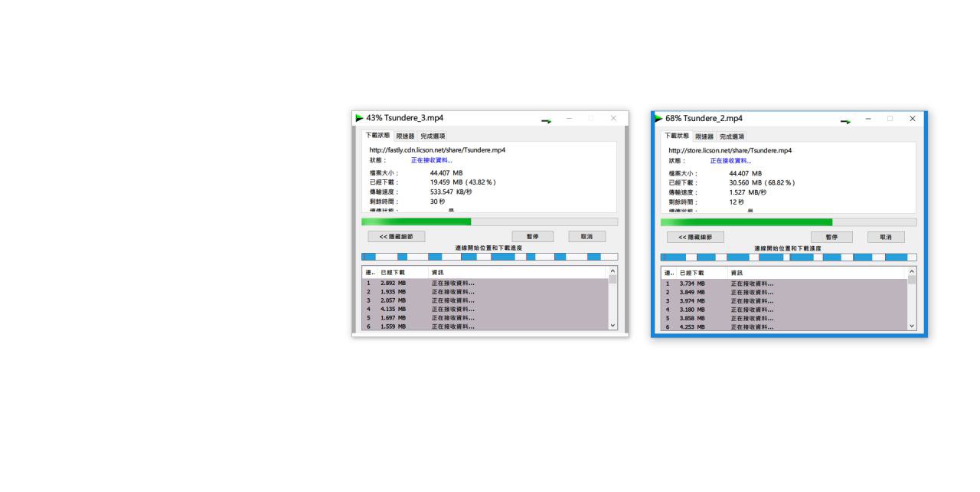Pause the Tsundere_2.mp4 download with 暫停

(x=832, y=237)
